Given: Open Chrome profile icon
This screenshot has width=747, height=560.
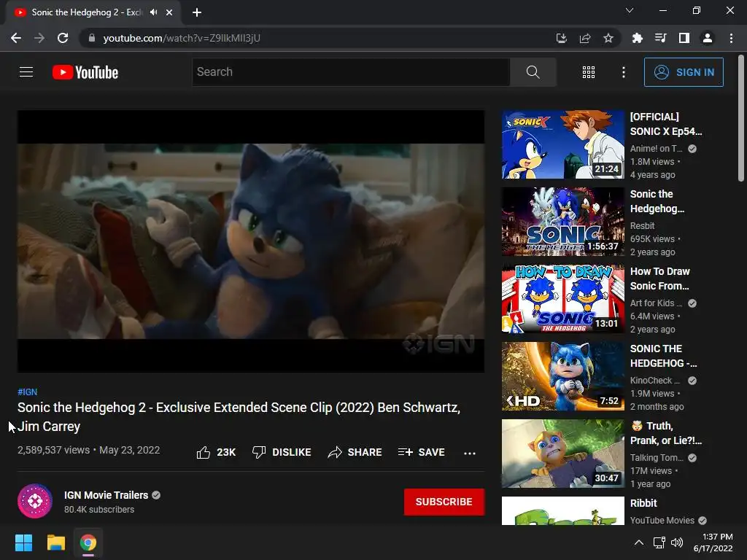Looking at the screenshot, I should pyautogui.click(x=708, y=38).
